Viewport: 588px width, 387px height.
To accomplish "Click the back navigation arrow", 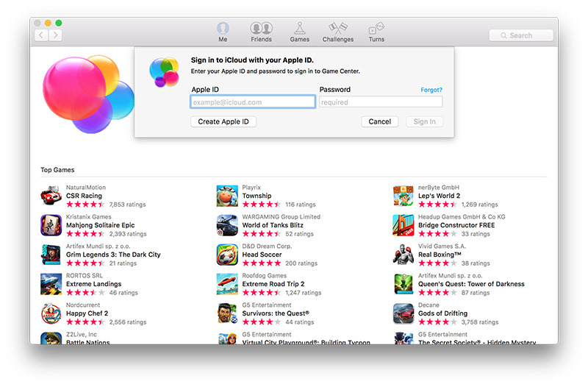I will 41,35.
